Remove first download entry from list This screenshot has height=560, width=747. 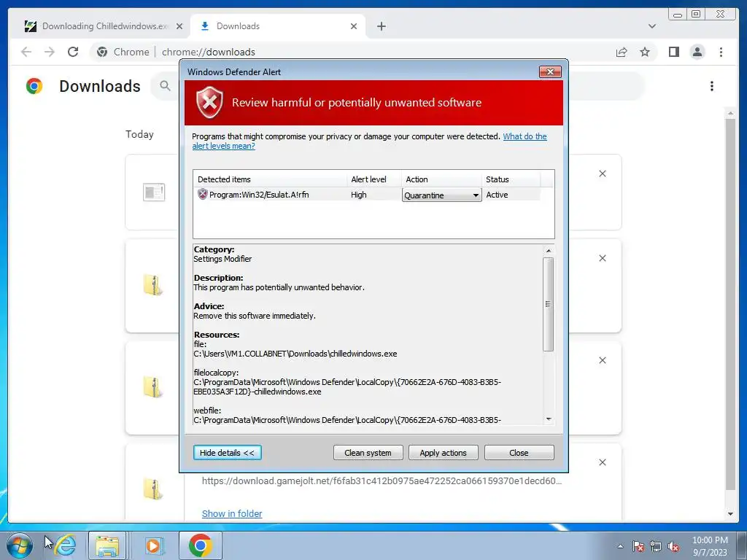[x=602, y=174]
